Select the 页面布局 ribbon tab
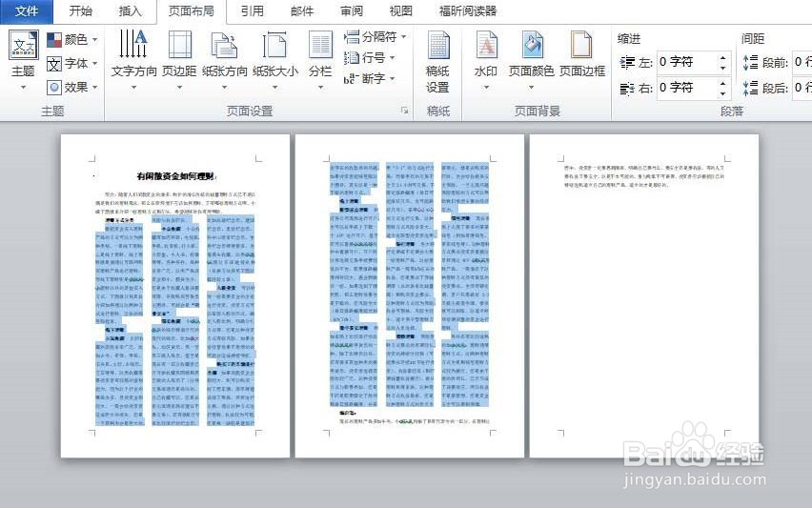 point(192,11)
